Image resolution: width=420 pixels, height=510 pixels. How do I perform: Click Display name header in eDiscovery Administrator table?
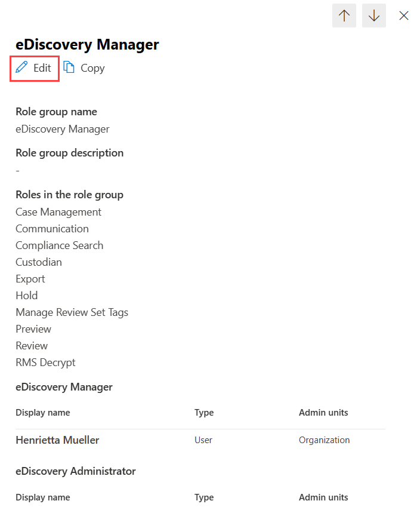click(x=43, y=497)
